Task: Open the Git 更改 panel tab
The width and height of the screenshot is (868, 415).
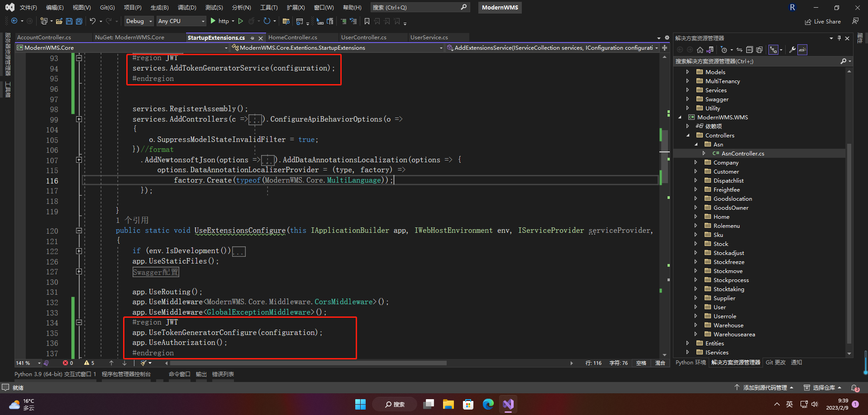Action: (x=776, y=363)
